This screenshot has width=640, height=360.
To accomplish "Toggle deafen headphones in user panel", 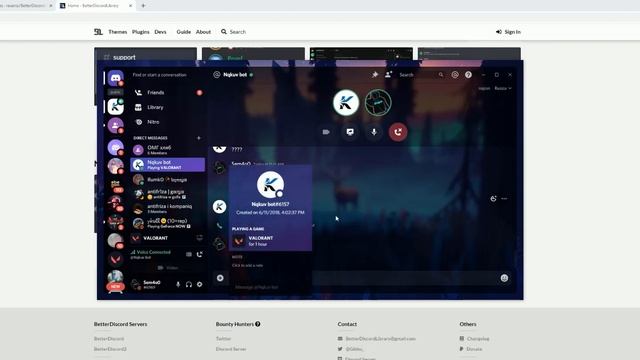I will coord(189,284).
